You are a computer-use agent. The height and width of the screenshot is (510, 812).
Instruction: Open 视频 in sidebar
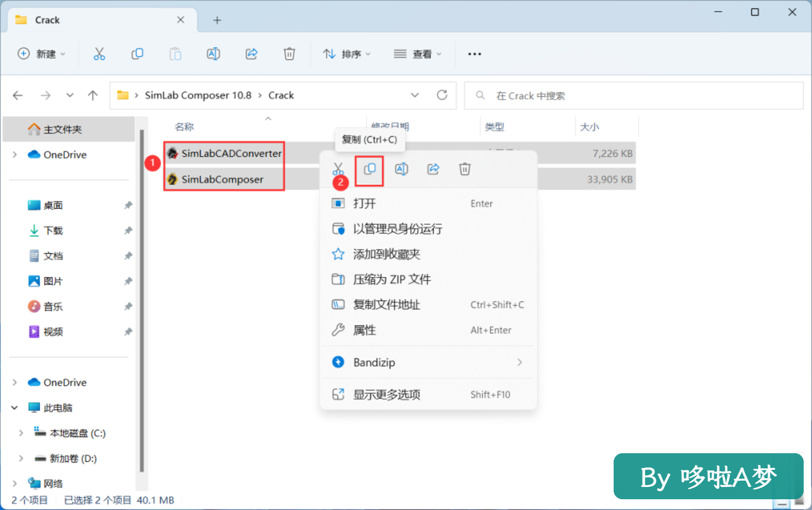(x=53, y=332)
